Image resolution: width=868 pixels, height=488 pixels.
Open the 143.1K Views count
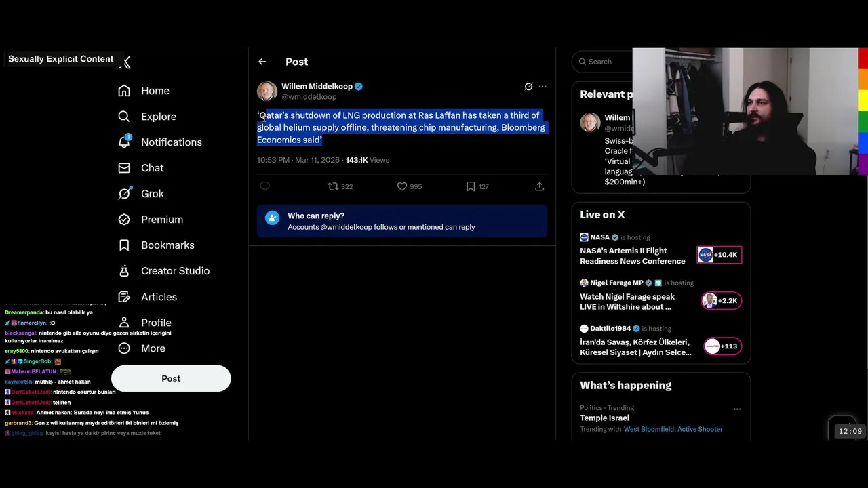368,160
